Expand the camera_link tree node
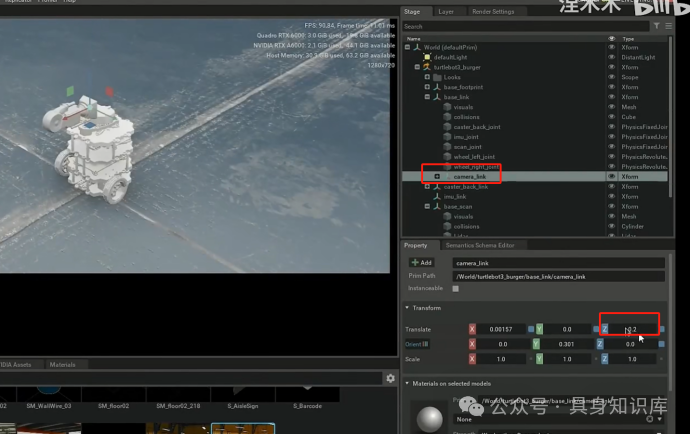The image size is (690, 434). 436,176
